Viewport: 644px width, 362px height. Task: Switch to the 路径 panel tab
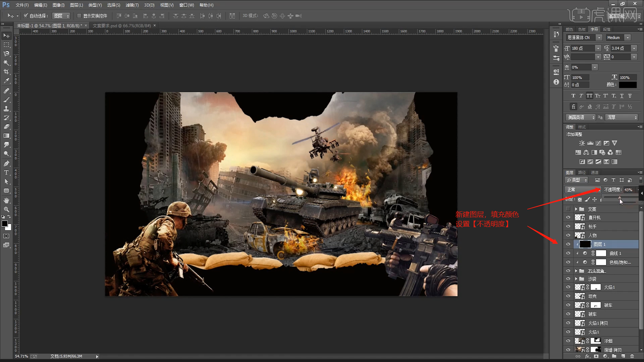582,173
